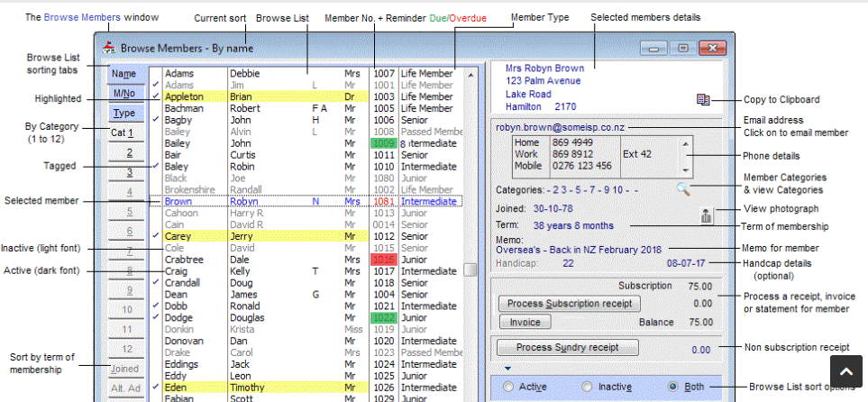868x402 pixels.
Task: Click the tag checkmark beside Carey Jerry
Action: click(156, 236)
